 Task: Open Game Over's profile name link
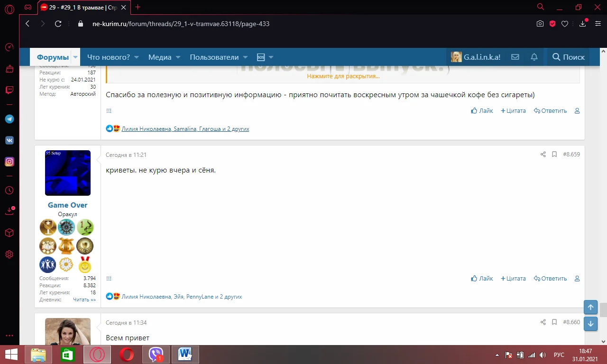[x=67, y=205]
